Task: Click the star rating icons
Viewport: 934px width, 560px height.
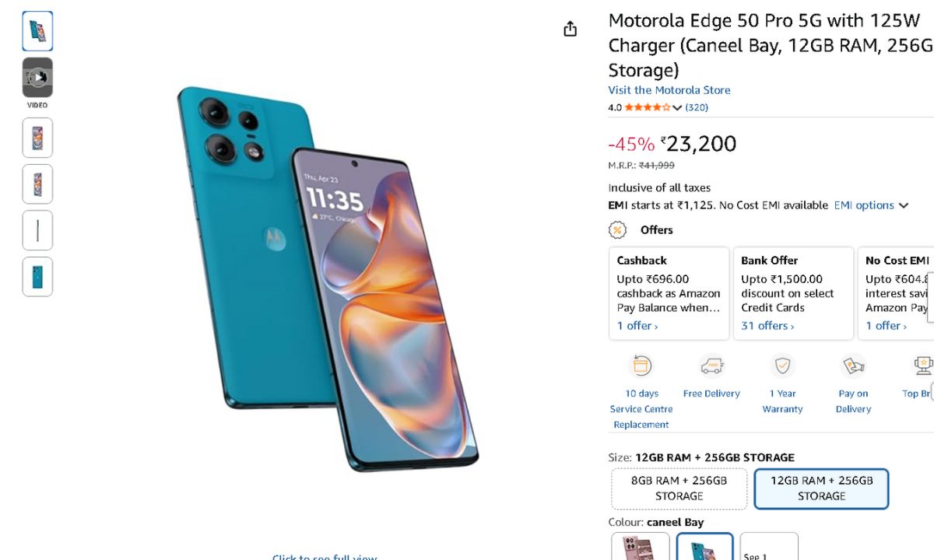Action: point(647,107)
